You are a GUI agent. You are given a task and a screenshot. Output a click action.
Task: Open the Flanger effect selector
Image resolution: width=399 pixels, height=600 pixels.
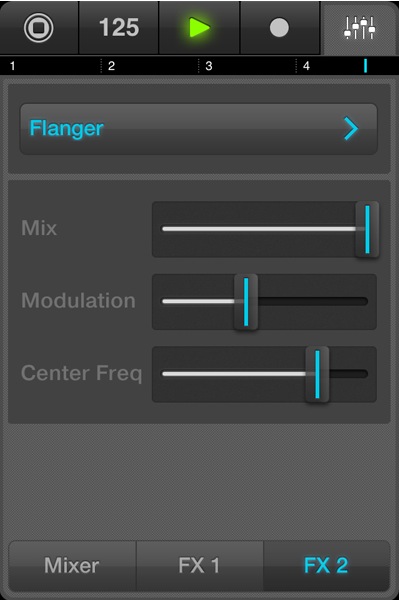click(199, 129)
